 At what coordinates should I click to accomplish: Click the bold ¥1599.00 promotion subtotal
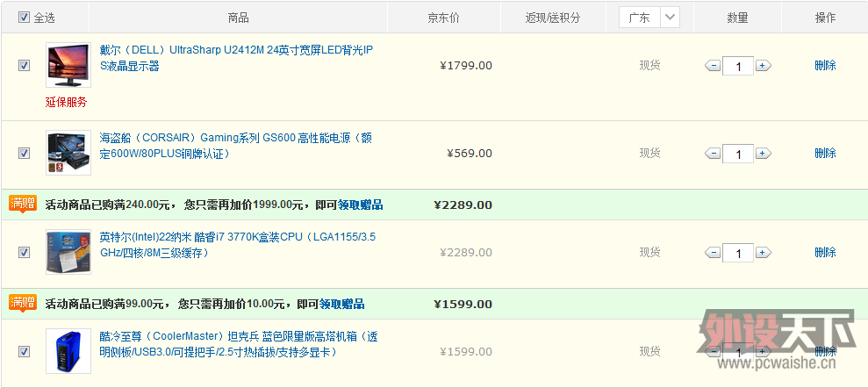463,305
